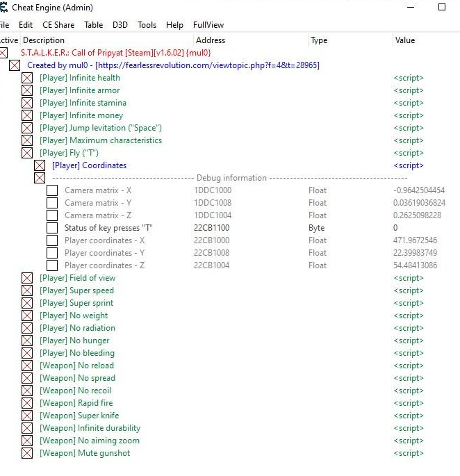Disable the Infinite stamina cheat checkbox
This screenshot has width=460, height=476.
(x=27, y=103)
